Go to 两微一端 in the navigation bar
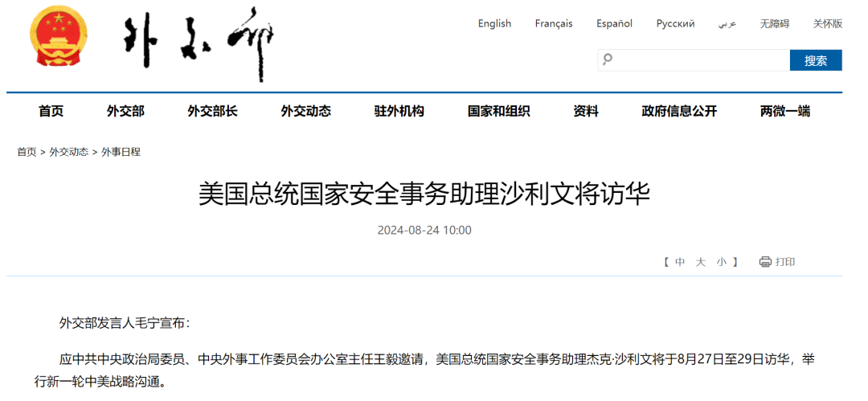 pos(784,112)
